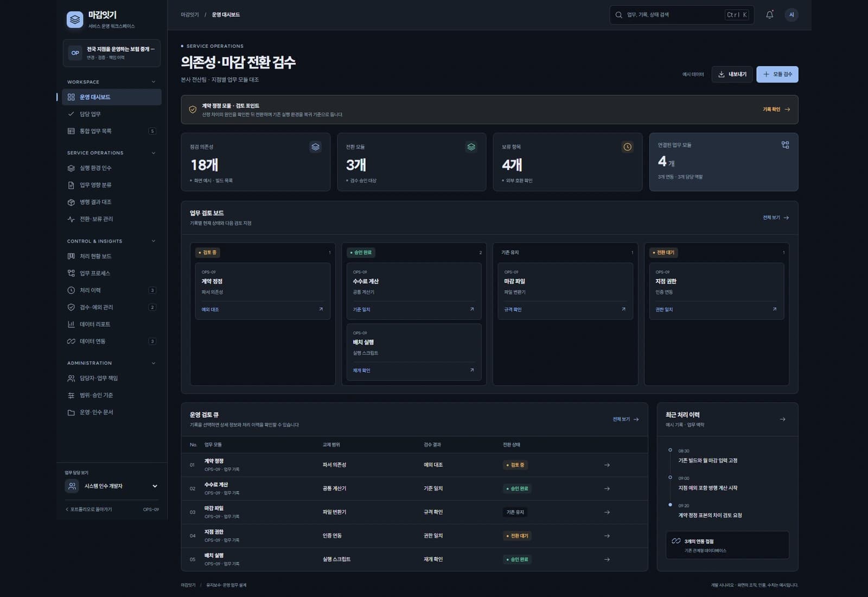Click the clock icon on 보류 항목 card

(x=627, y=147)
